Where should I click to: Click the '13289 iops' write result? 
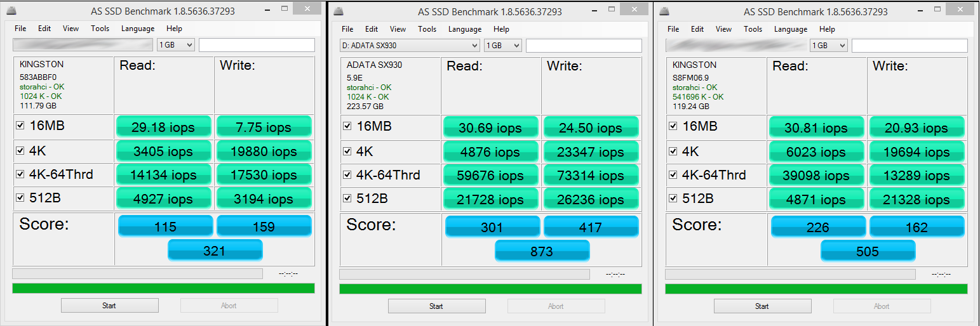(x=917, y=175)
